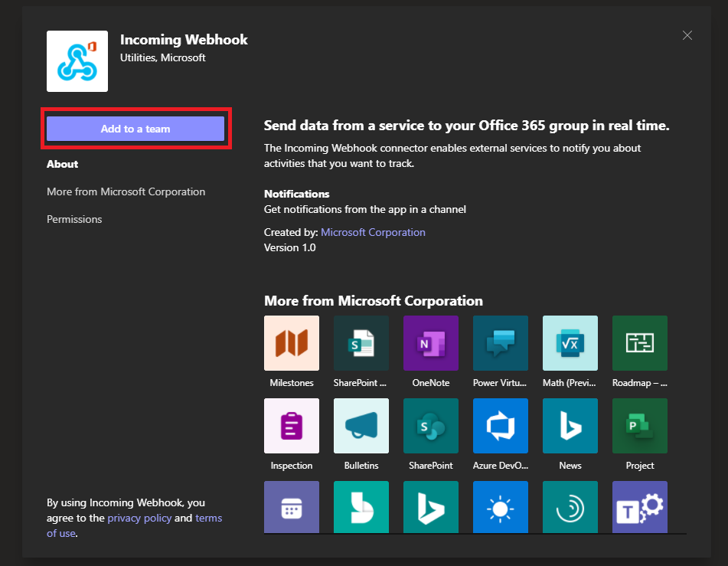
Task: Click the Milestones label
Action: pos(292,383)
